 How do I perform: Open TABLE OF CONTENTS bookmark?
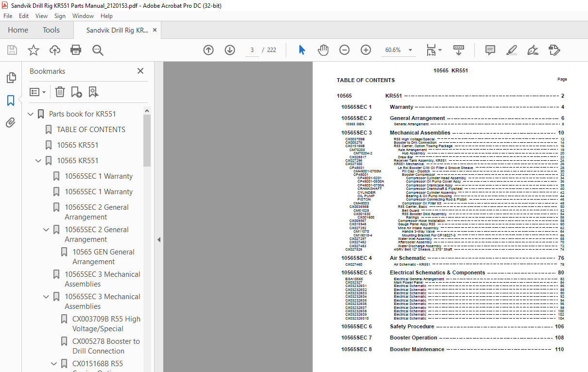coord(91,130)
